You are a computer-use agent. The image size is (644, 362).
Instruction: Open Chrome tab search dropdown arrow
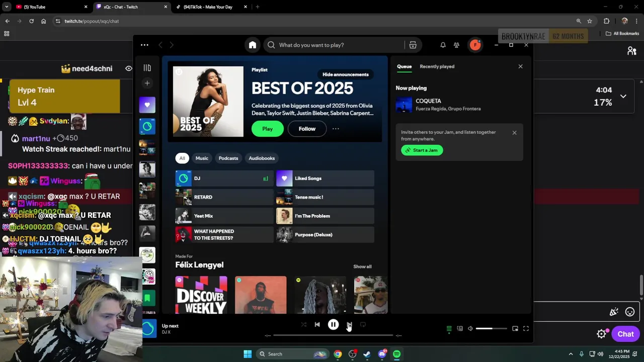pos(7,7)
